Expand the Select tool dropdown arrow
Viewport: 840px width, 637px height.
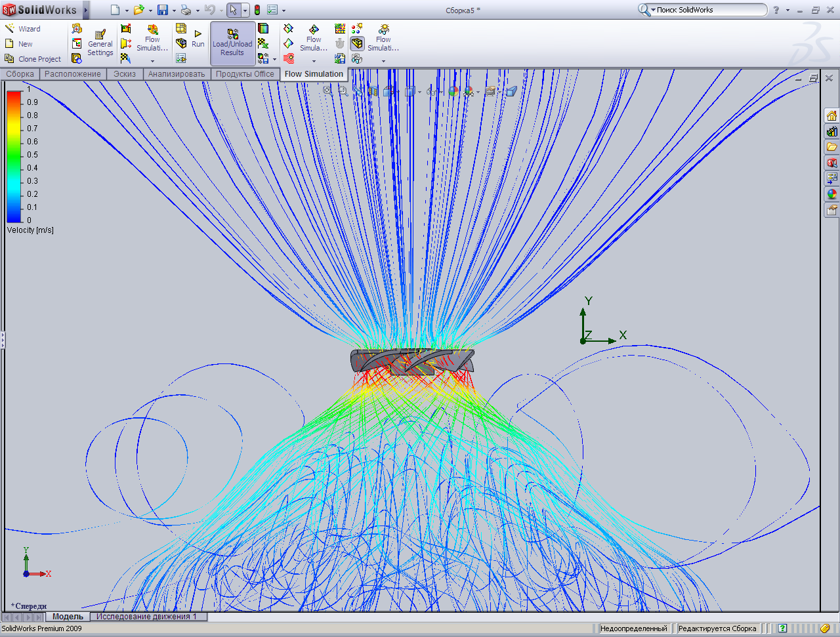click(245, 10)
